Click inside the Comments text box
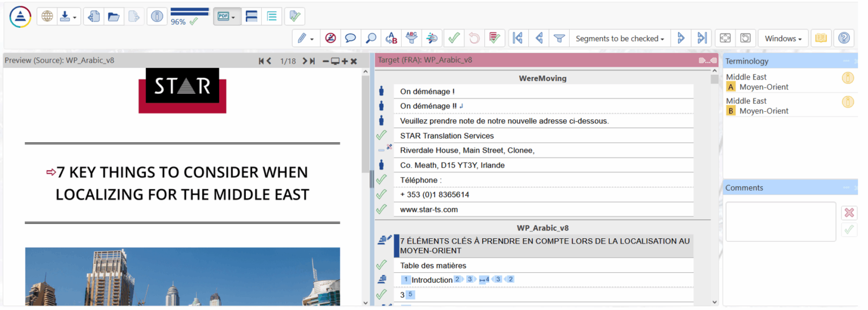The width and height of the screenshot is (868, 310). coord(780,222)
